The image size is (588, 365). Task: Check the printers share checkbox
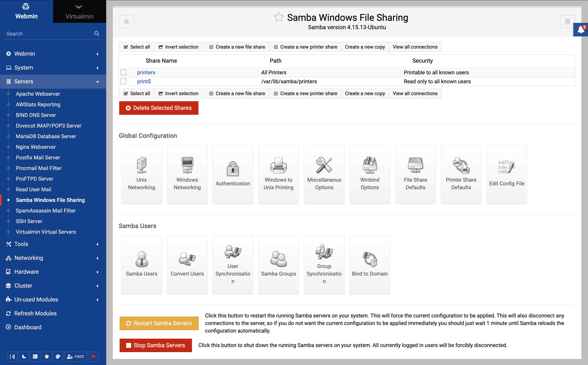pyautogui.click(x=123, y=72)
